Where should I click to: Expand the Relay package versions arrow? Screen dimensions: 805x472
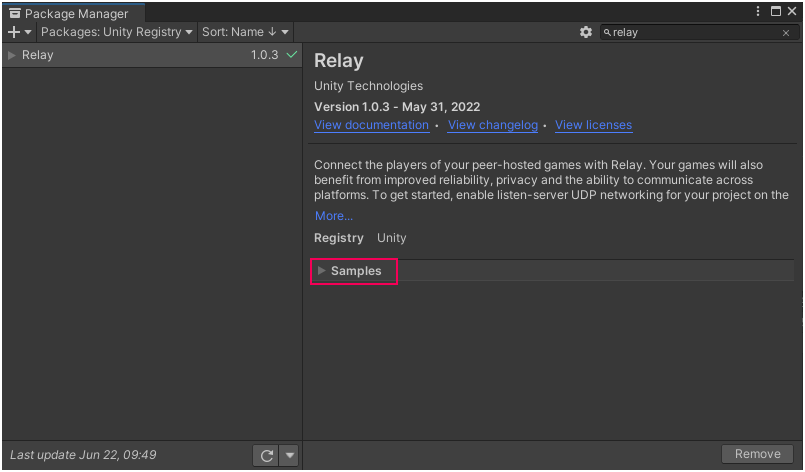12,55
